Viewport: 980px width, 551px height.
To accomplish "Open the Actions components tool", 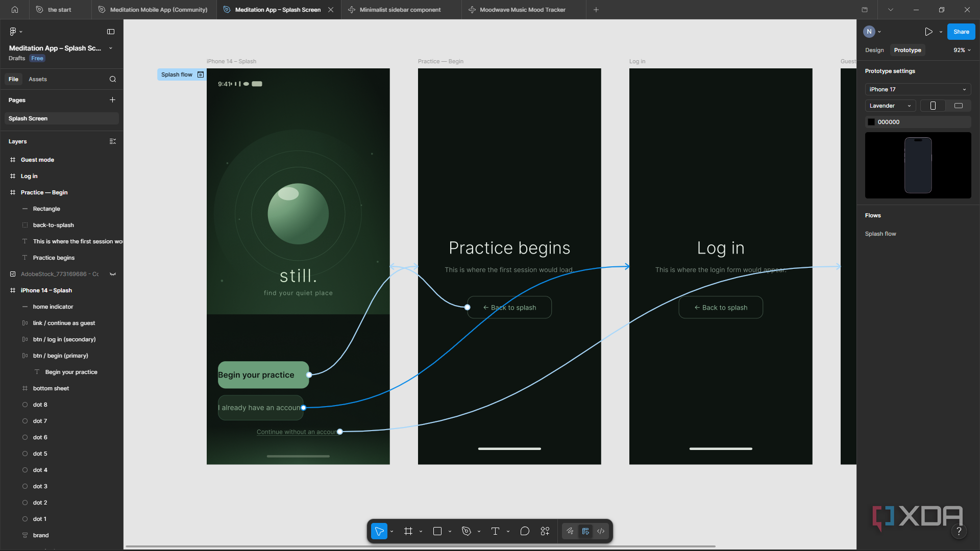I will 545,531.
